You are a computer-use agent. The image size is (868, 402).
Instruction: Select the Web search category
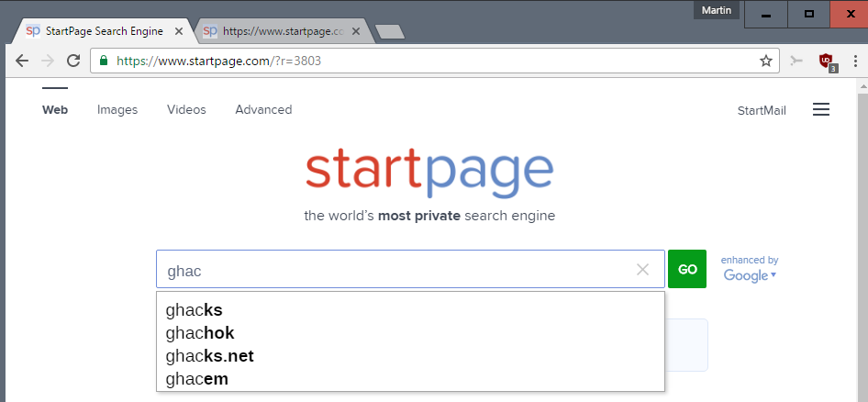point(55,109)
